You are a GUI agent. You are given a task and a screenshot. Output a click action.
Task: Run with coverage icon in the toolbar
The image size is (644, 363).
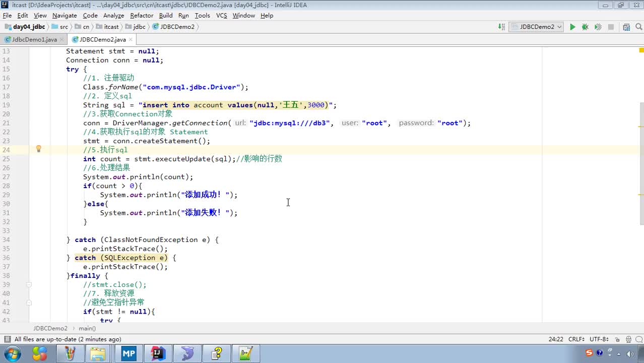[x=598, y=27]
